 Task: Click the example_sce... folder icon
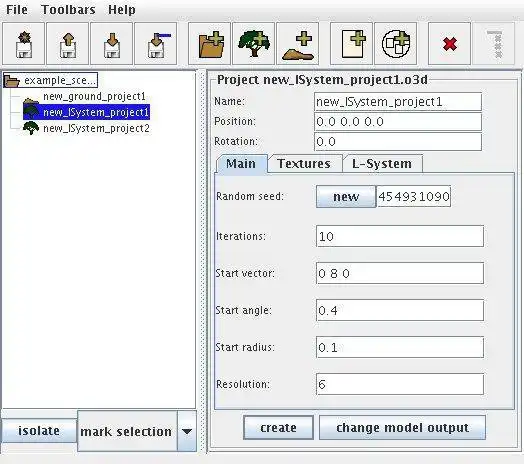(x=11, y=81)
